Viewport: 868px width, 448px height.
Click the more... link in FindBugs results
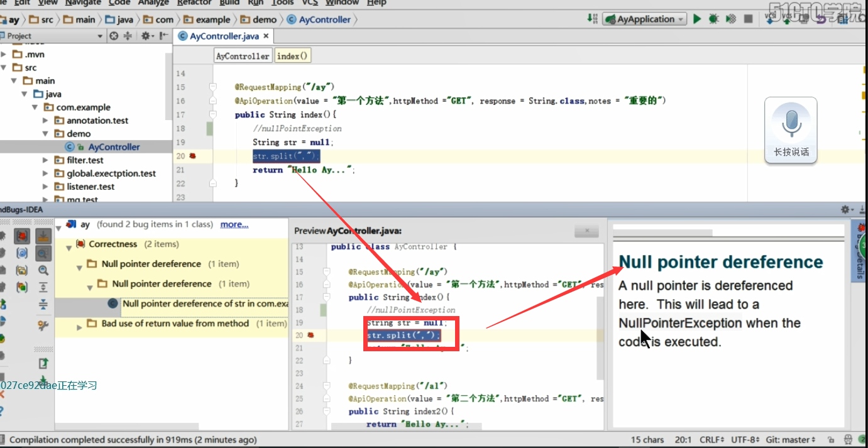[234, 224]
